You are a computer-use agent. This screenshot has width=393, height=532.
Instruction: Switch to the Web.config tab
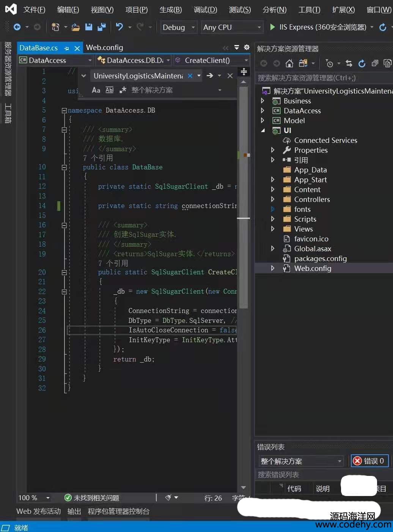pos(104,47)
